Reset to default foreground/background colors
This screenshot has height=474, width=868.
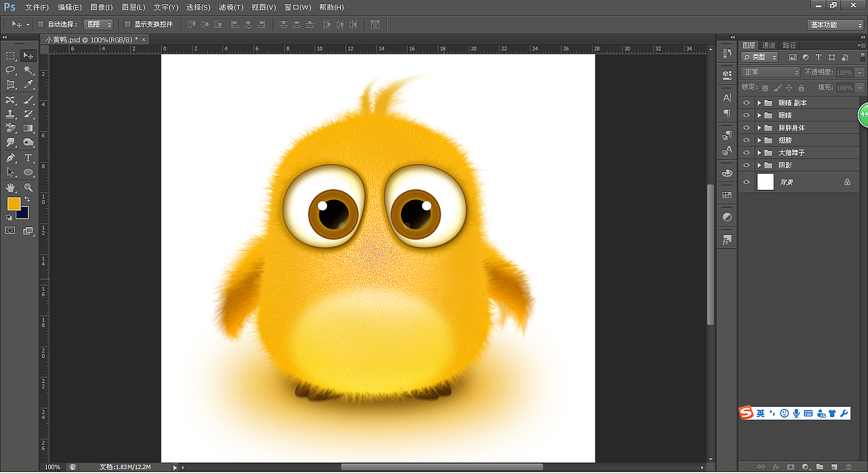click(9, 218)
